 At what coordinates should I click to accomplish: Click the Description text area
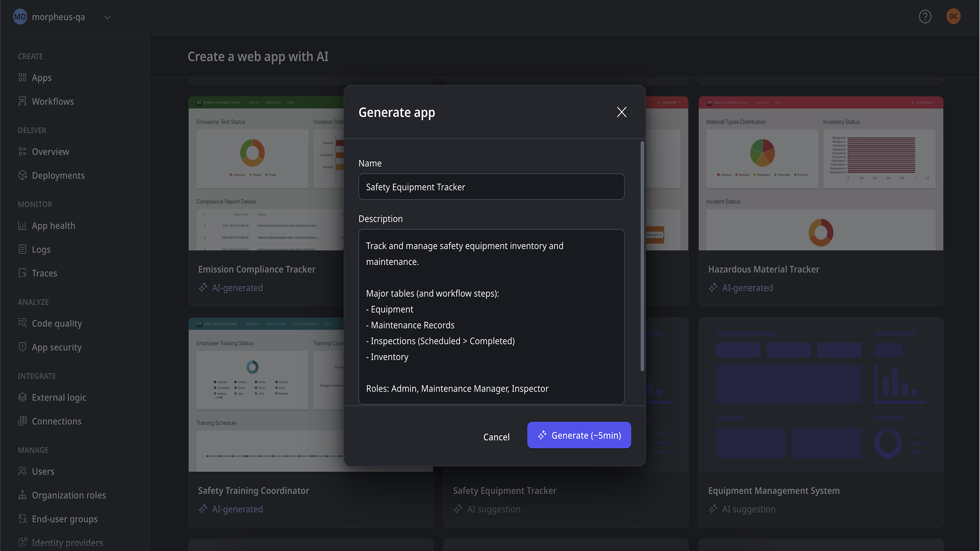[491, 317]
